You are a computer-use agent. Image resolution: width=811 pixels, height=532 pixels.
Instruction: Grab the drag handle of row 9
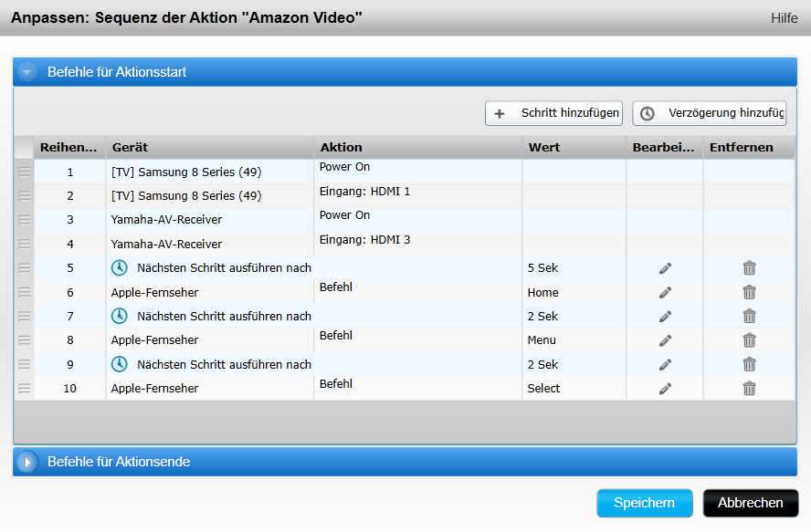[25, 364]
